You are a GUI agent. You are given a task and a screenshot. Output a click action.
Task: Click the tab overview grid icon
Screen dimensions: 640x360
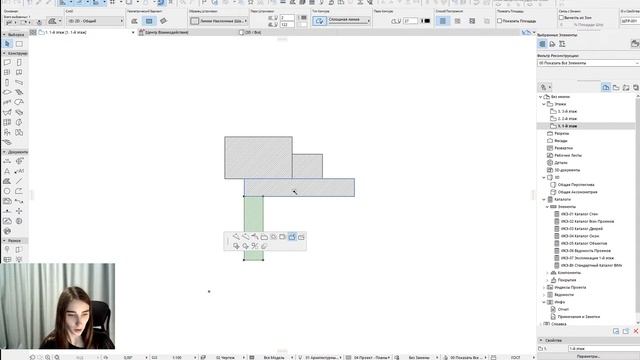tap(33, 32)
